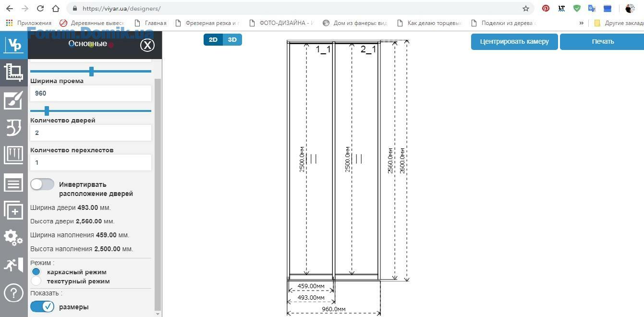Open the Дом из фанеры bookmark
This screenshot has height=317, width=644.
tap(355, 23)
